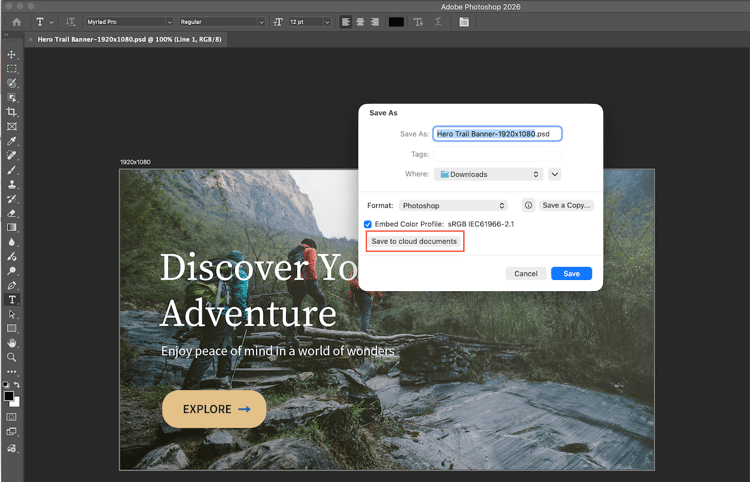Close the Hero Trail Banner document tab
This screenshot has height=482, width=750.
click(30, 39)
